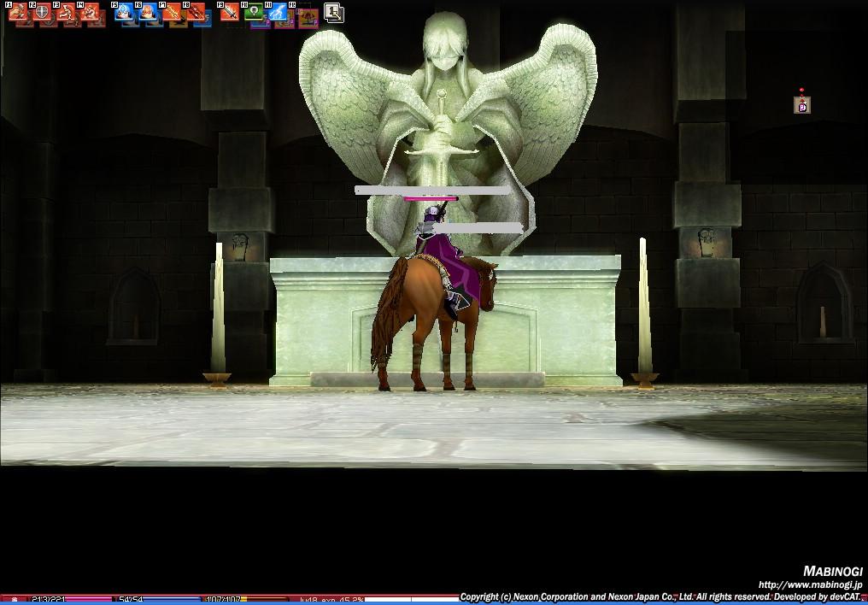Activate the F2 shield Defense skill

(x=42, y=11)
